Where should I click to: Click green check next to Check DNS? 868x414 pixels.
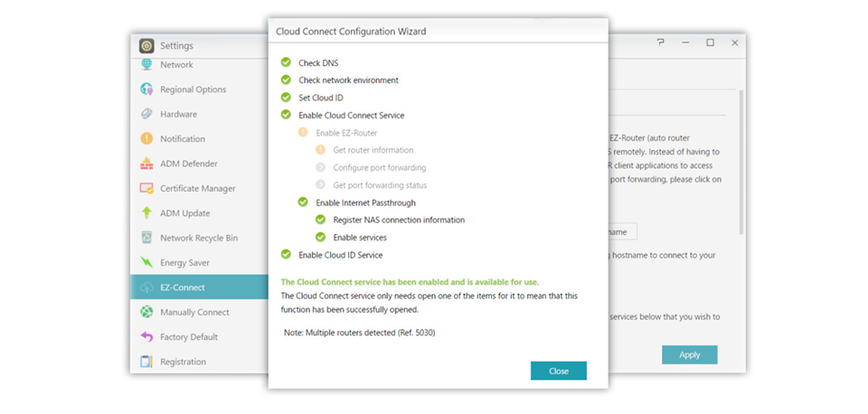click(286, 62)
